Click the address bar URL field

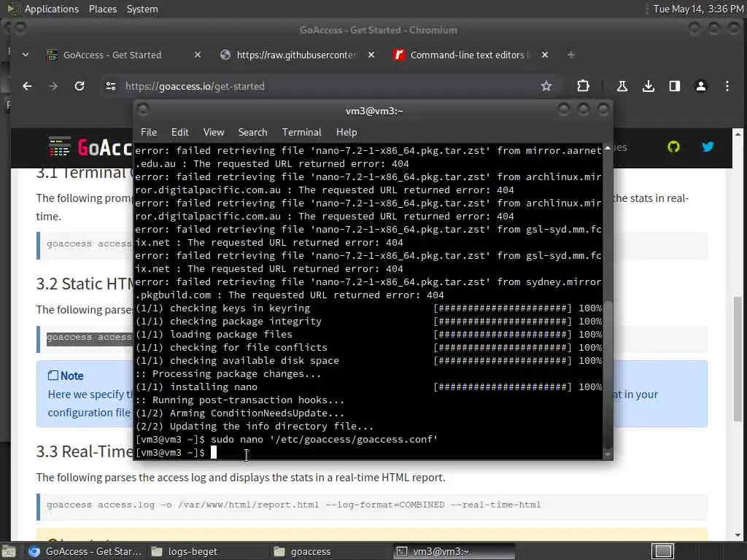(x=329, y=86)
